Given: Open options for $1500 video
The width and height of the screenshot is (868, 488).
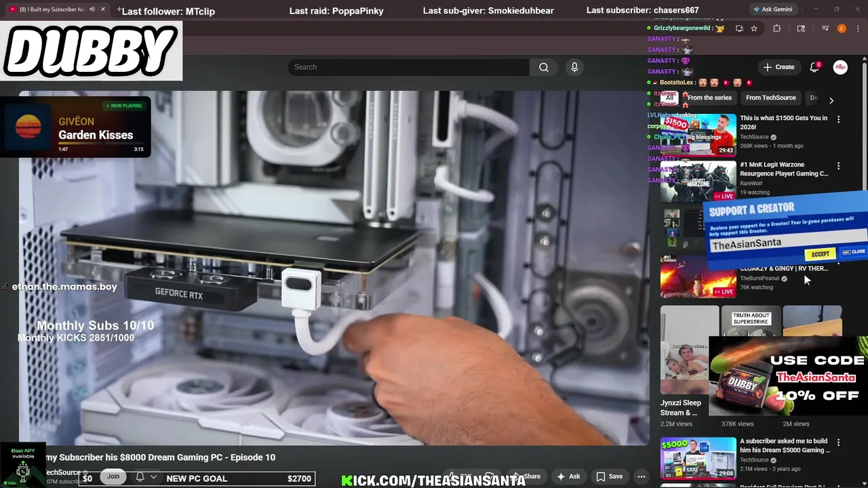Looking at the screenshot, I should click(x=838, y=119).
